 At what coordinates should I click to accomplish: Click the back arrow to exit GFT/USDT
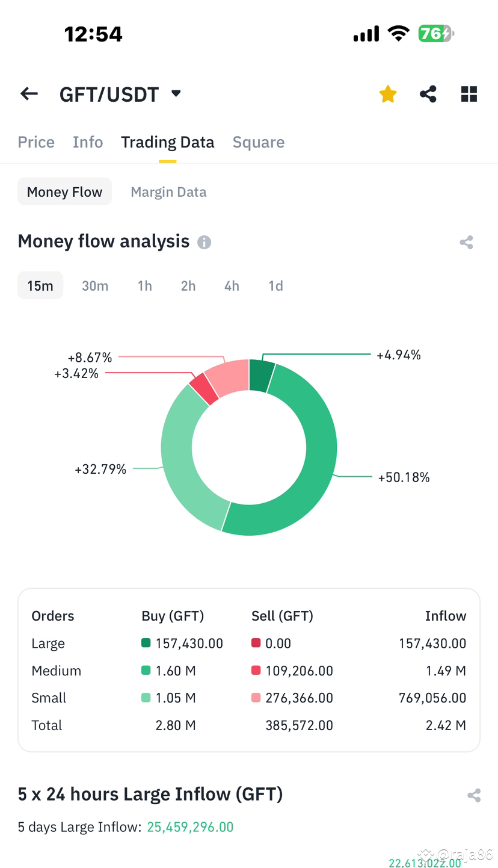pos(28,93)
